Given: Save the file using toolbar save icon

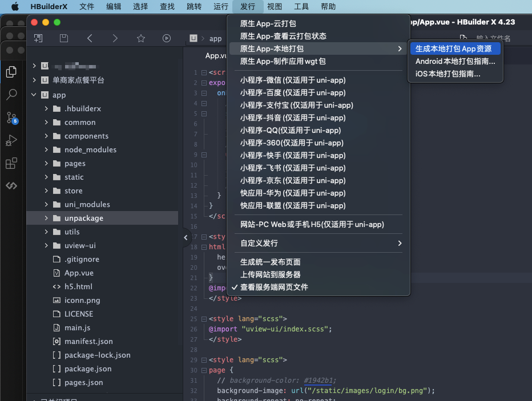Looking at the screenshot, I should click(x=63, y=38).
